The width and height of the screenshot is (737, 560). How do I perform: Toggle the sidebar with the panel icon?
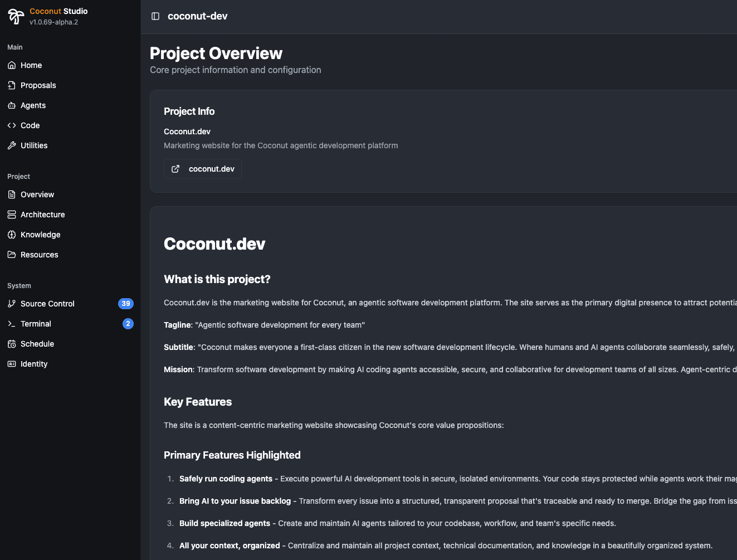[x=155, y=16]
